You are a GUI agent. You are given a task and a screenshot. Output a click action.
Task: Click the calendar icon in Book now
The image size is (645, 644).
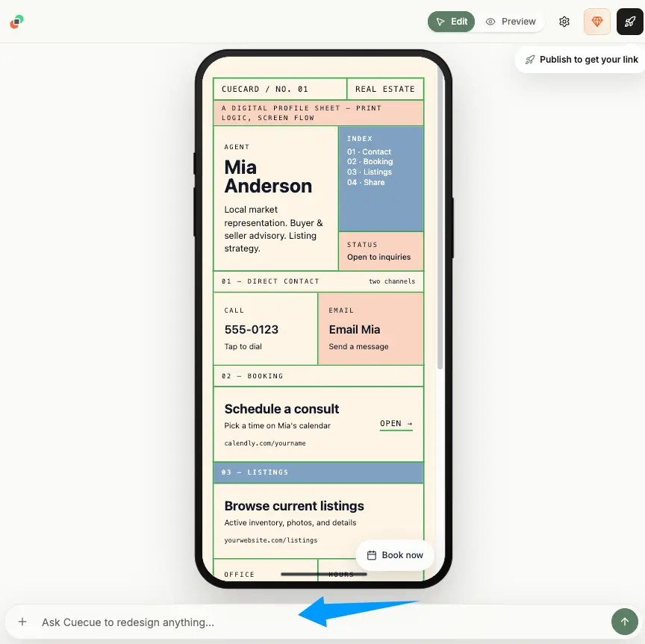coord(372,555)
